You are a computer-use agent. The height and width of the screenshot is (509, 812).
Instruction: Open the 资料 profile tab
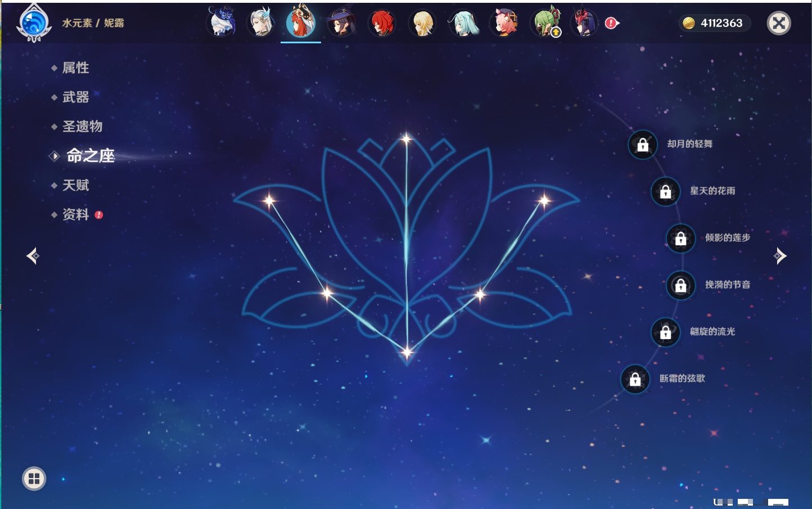pyautogui.click(x=75, y=214)
